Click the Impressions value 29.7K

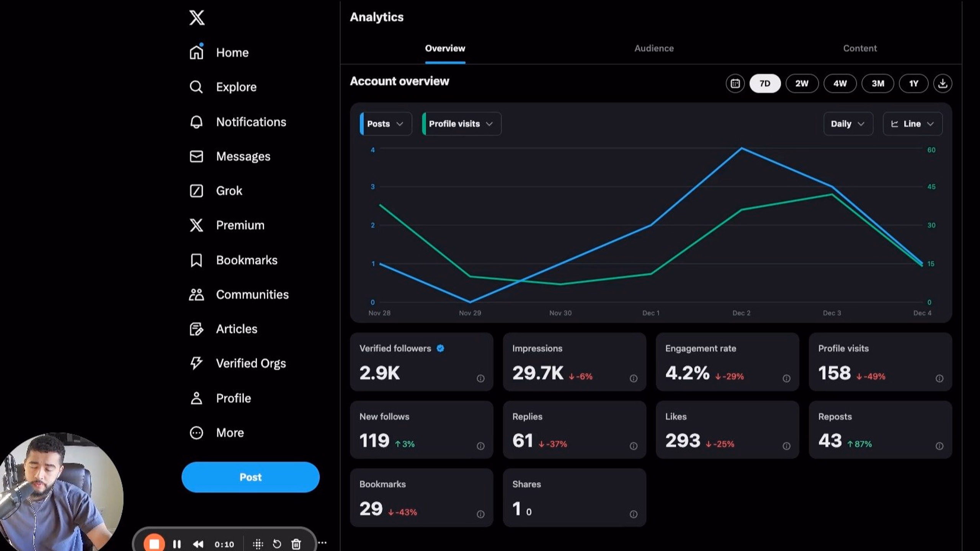coord(538,373)
